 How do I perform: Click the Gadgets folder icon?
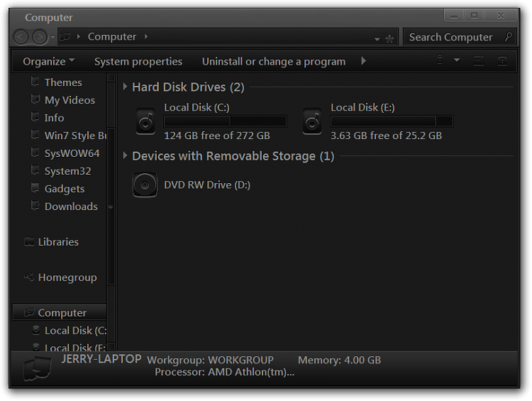coord(35,188)
